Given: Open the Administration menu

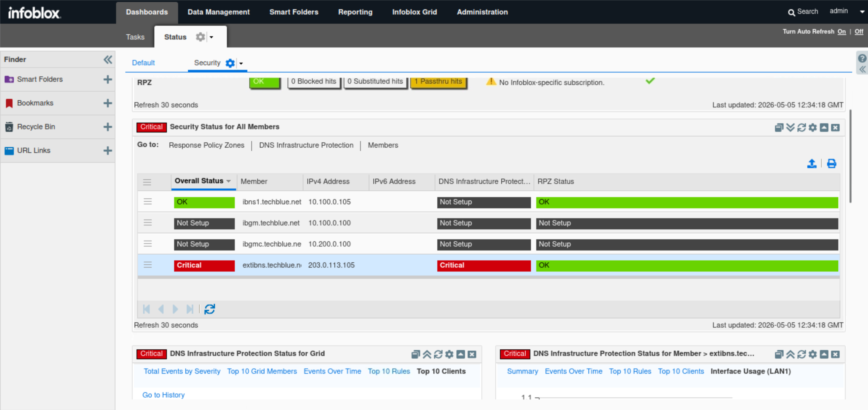Looking at the screenshot, I should 482,12.
